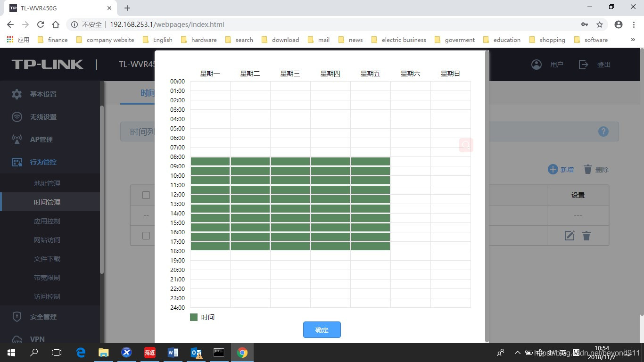This screenshot has height=362, width=644.
Task: Open Outlook from taskbar
Action: coord(196,353)
